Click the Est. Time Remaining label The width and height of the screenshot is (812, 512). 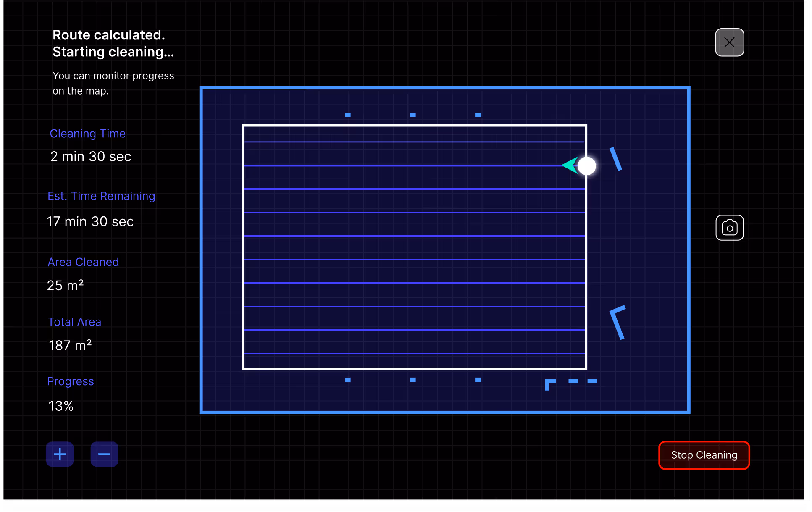coord(101,196)
